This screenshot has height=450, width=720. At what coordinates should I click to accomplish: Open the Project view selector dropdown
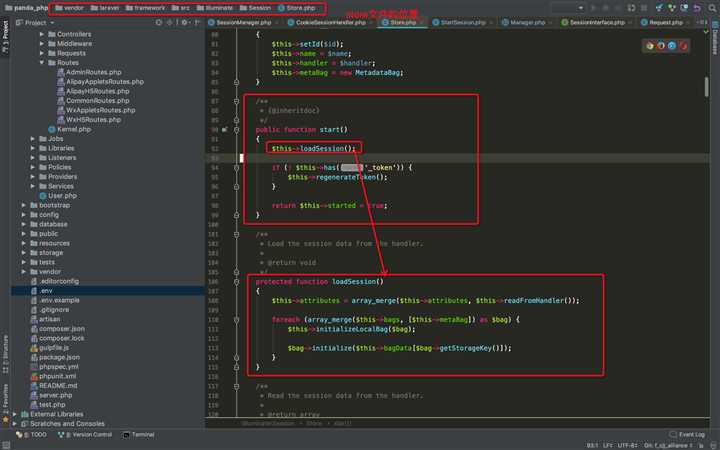click(x=35, y=22)
